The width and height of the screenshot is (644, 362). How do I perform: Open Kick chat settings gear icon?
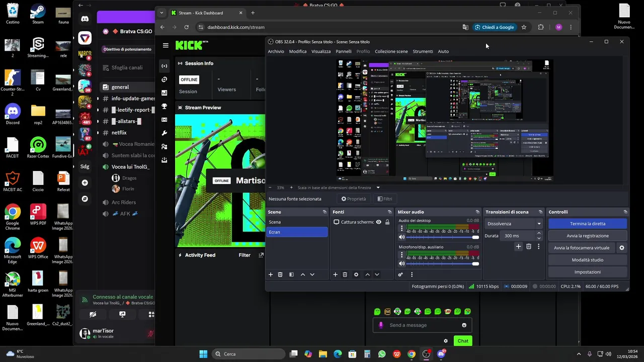pyautogui.click(x=445, y=341)
